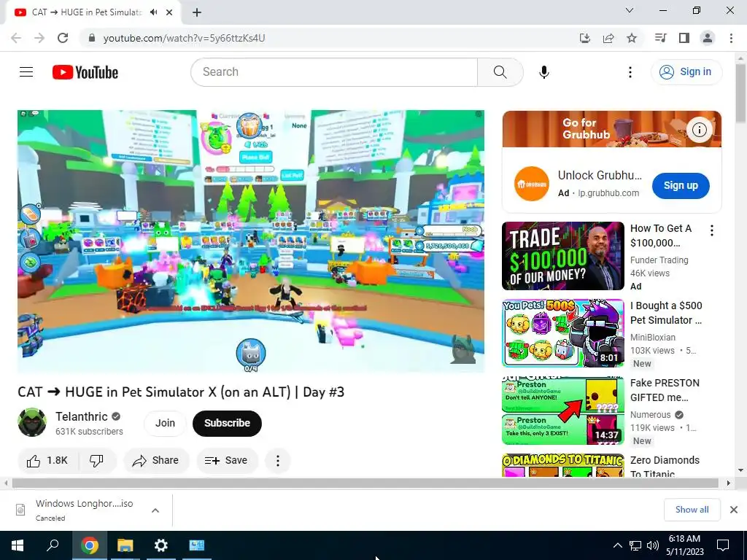Open the $500 Pet Simulator video thumbnail
The height and width of the screenshot is (560, 747).
coord(562,332)
